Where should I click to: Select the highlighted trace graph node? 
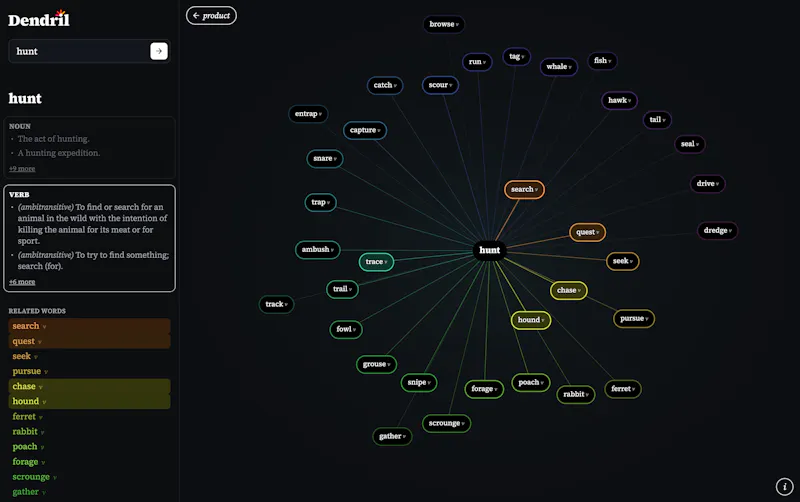tap(376, 262)
